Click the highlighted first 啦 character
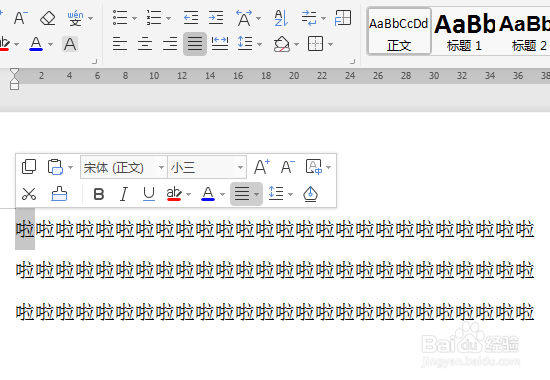550x380 pixels. pos(25,230)
